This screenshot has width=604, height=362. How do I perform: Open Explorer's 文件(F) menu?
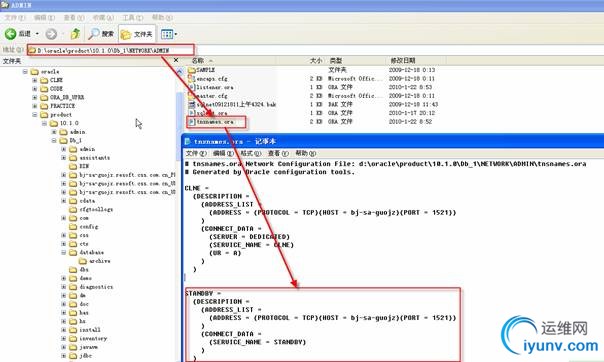[x=15, y=18]
